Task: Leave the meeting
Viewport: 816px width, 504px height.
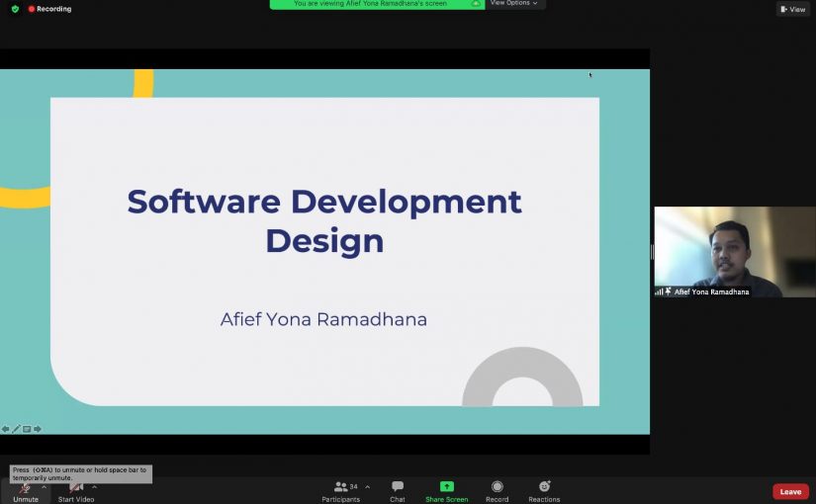Action: point(790,491)
